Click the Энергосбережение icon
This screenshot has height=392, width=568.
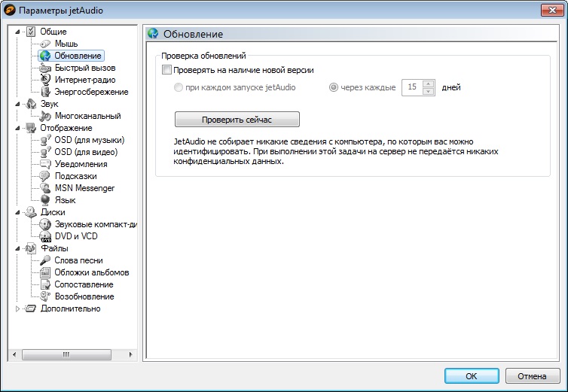point(45,92)
